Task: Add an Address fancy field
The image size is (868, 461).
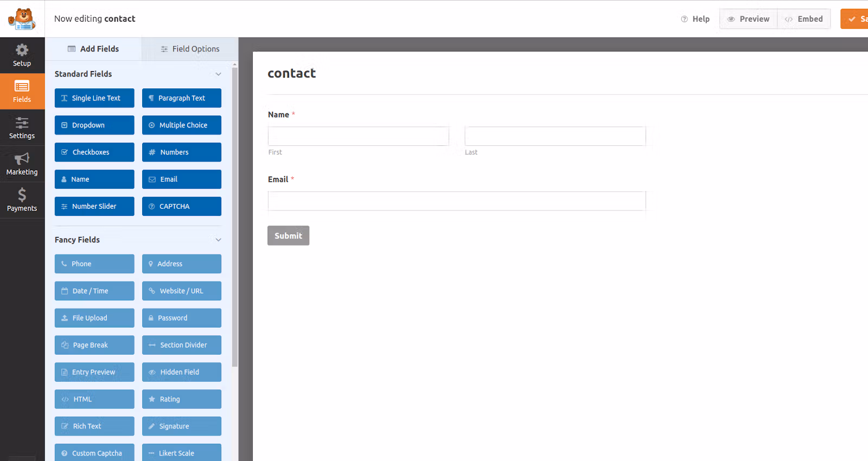Action: [x=182, y=264]
